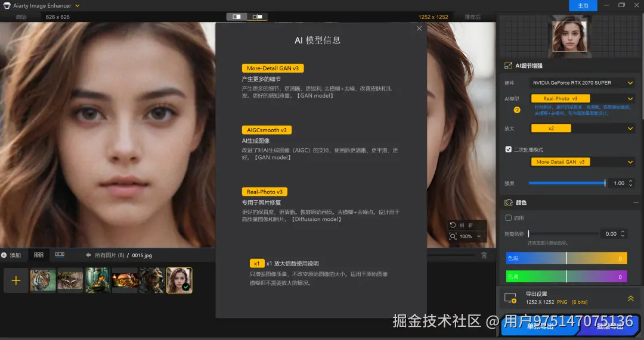Screen dimensions: 644x340
Task: Open the 100% zoom level dropdown
Action: [x=470, y=236]
